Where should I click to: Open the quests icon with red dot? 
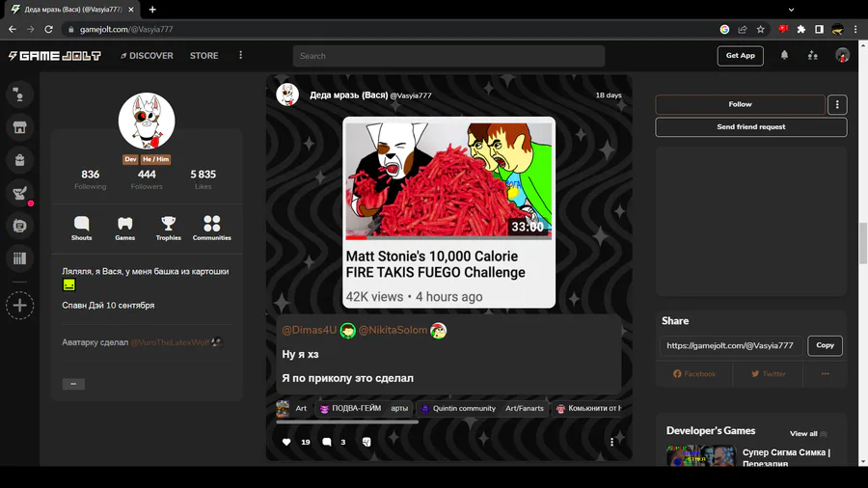(19, 193)
